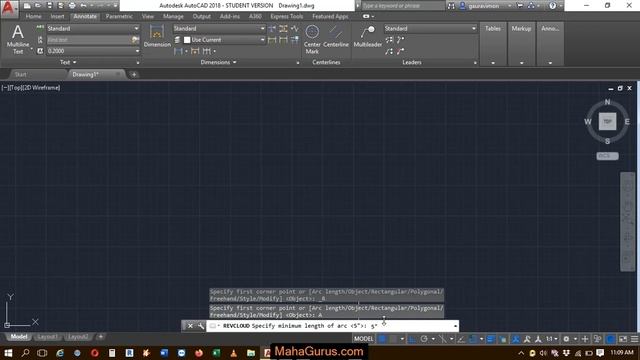Screen dimensions: 640x360
Task: Click the status bar Customization hamburger icon
Action: [x=634, y=339]
